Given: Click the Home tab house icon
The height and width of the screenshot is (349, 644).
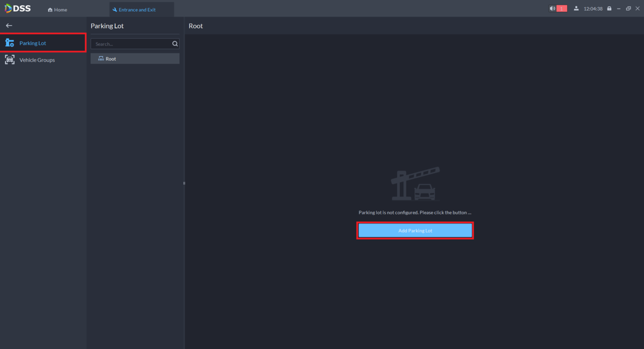Looking at the screenshot, I should (x=50, y=10).
